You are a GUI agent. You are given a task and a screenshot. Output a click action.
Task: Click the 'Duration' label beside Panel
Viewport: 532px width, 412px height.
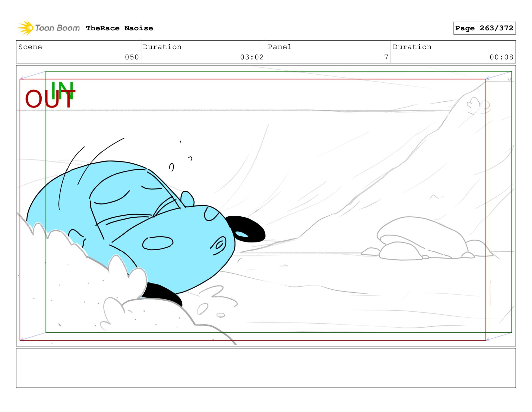coord(412,47)
